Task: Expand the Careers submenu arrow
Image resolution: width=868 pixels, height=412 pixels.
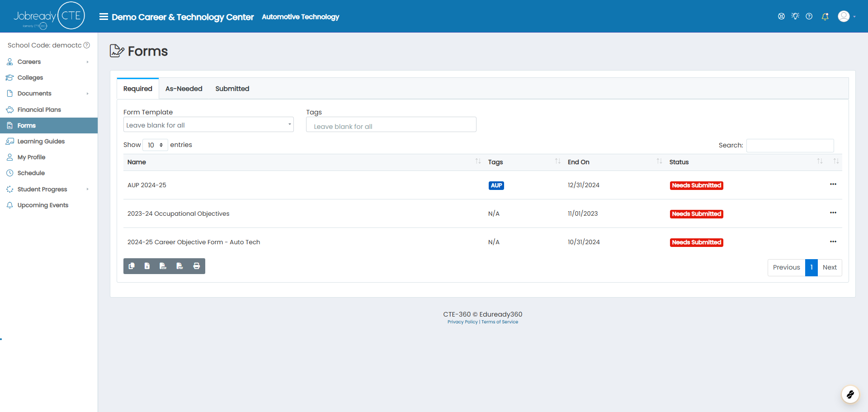Action: [x=87, y=62]
